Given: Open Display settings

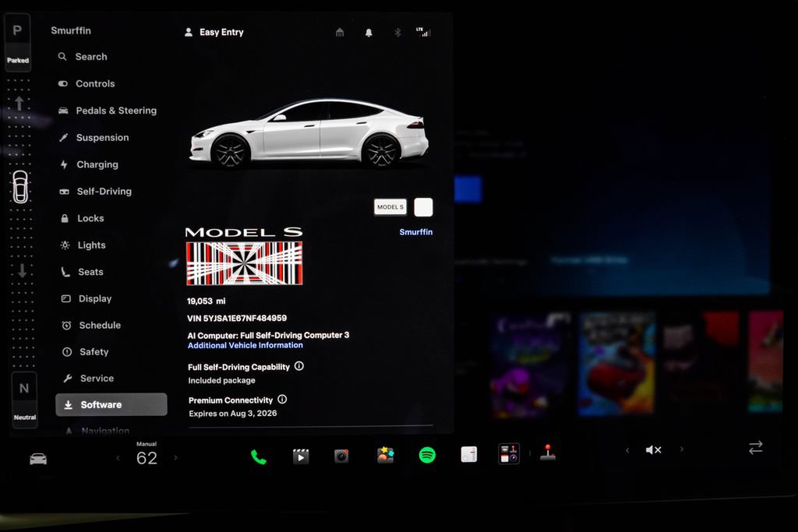Looking at the screenshot, I should [87, 298].
